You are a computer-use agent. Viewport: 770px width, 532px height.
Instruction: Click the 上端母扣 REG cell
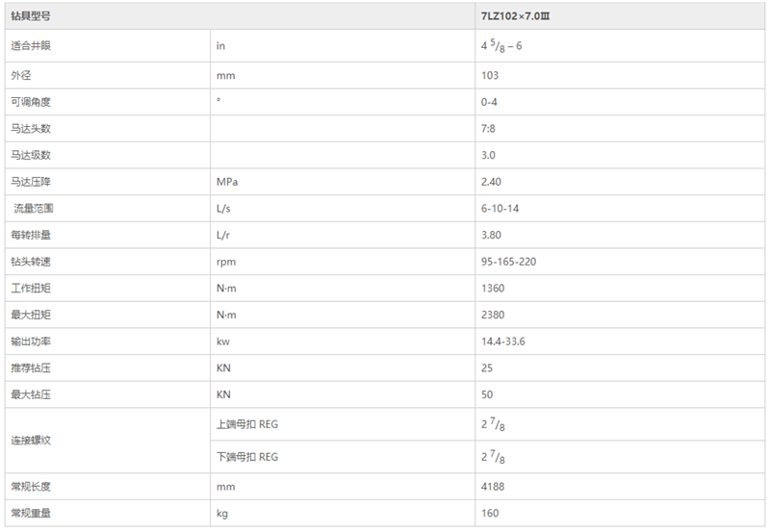point(343,424)
